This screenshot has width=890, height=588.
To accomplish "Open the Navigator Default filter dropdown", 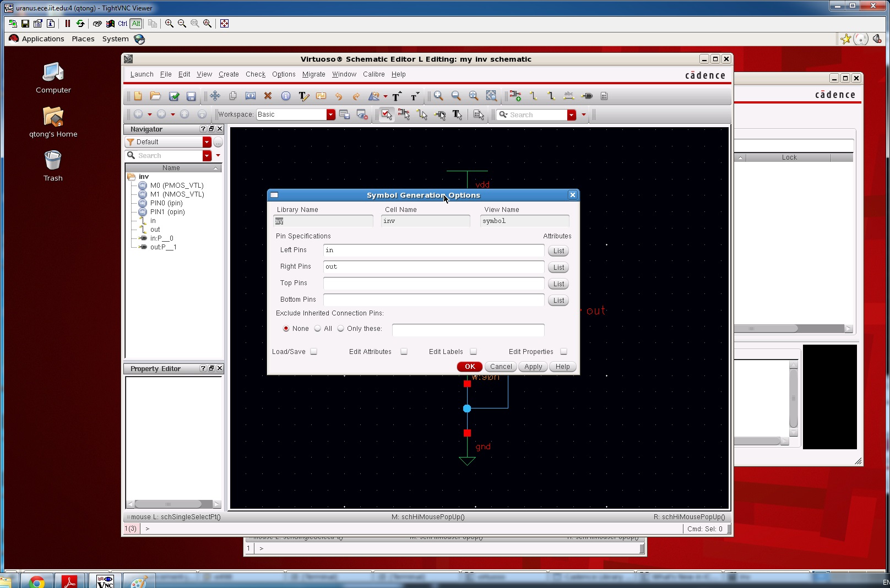I will [x=207, y=142].
